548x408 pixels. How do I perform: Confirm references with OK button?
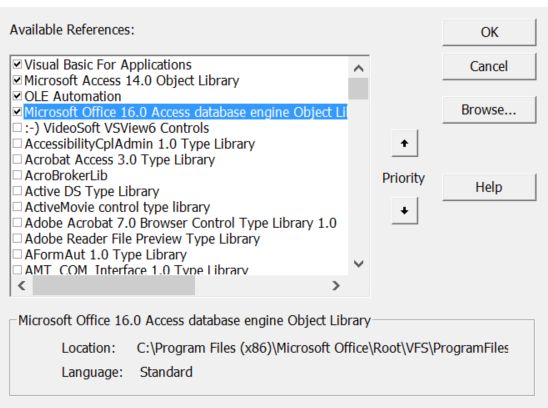click(x=489, y=32)
